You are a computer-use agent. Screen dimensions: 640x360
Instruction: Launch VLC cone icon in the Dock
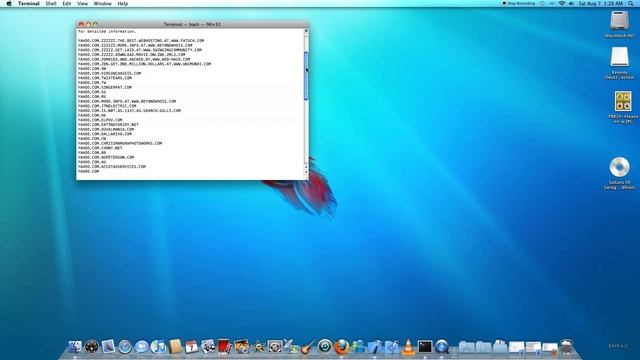coord(408,347)
